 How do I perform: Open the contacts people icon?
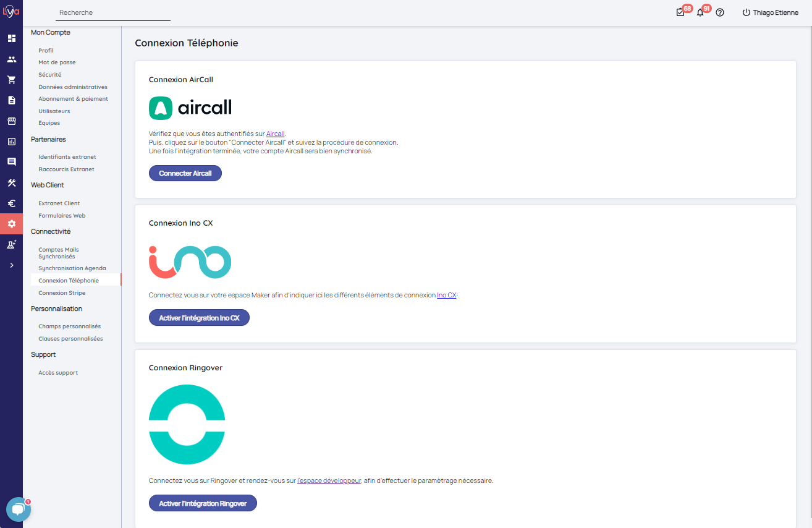(x=11, y=59)
